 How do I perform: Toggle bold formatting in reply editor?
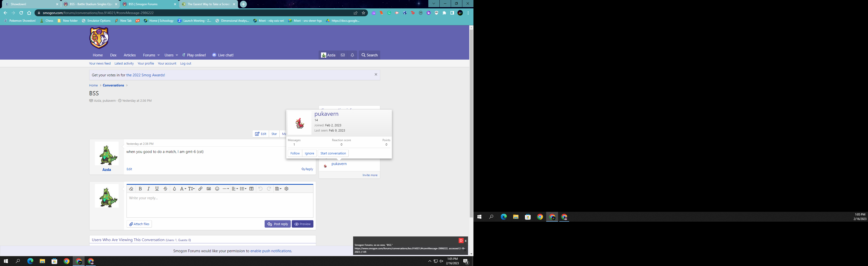tap(140, 189)
